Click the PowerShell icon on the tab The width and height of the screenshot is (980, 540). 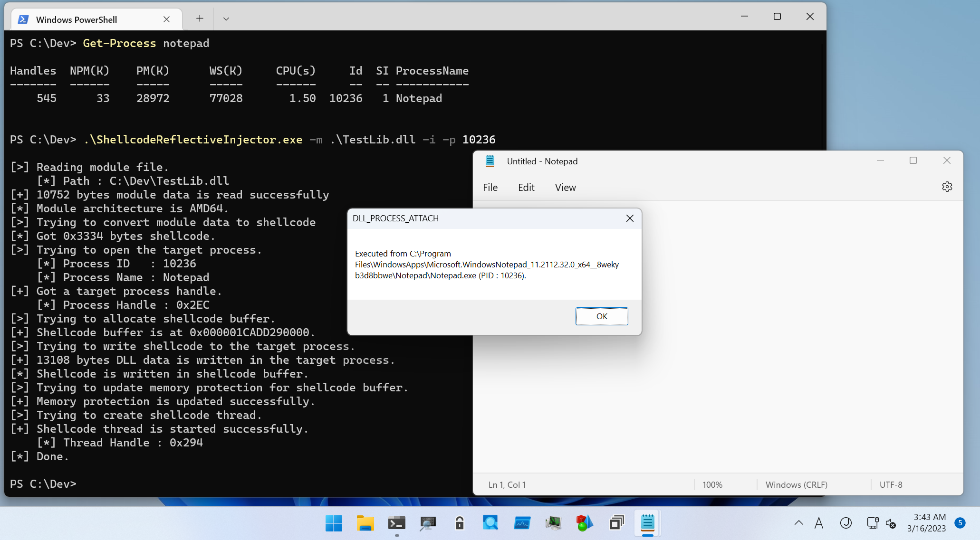click(23, 19)
